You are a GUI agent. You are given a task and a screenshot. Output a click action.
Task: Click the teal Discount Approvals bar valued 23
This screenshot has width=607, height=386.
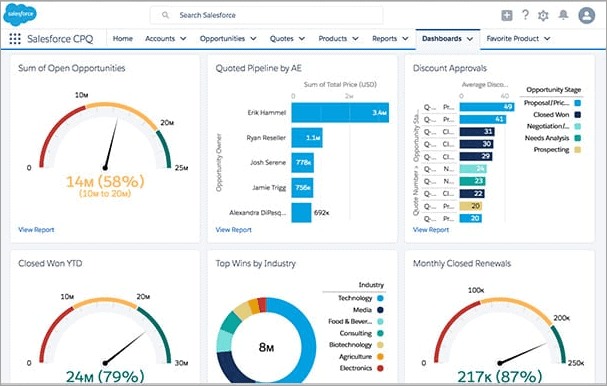pyautogui.click(x=473, y=181)
